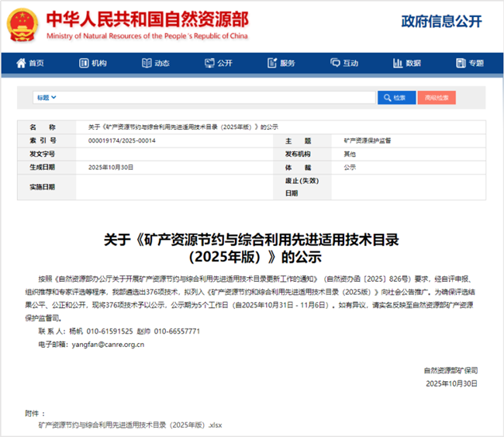The image size is (504, 437).
Task: Click the 首页 home icon
Action: coord(21,64)
